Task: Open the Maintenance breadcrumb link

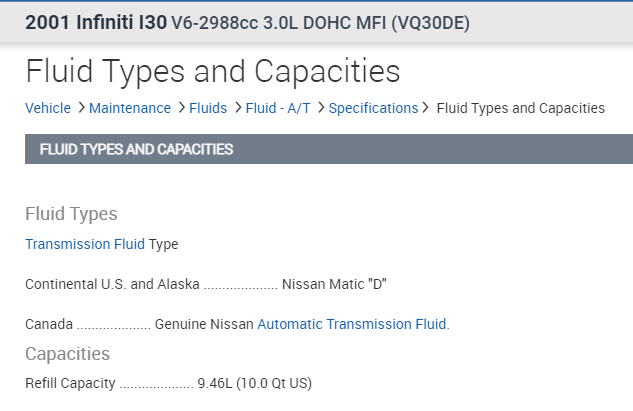Action: [x=130, y=108]
